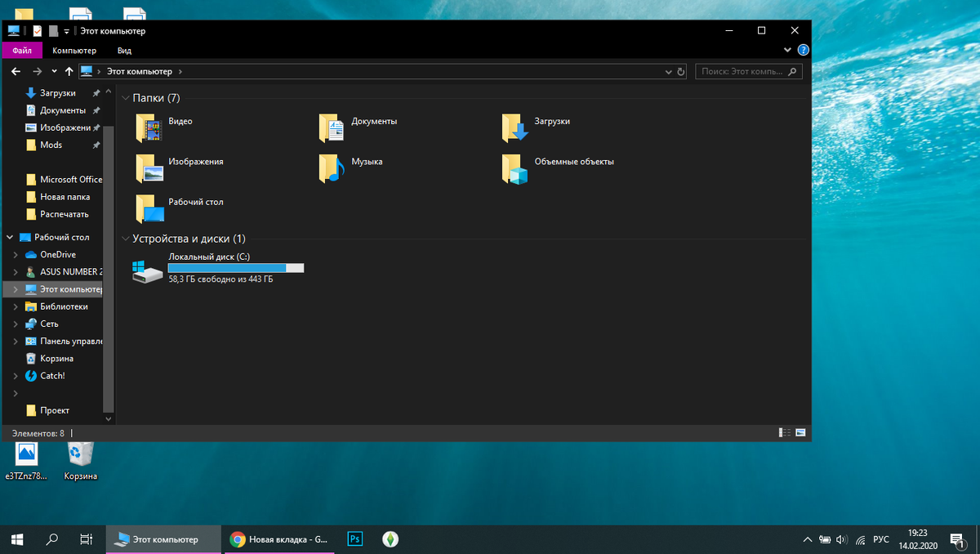980x554 pixels.
Task: Refresh the current folder view
Action: tap(682, 72)
